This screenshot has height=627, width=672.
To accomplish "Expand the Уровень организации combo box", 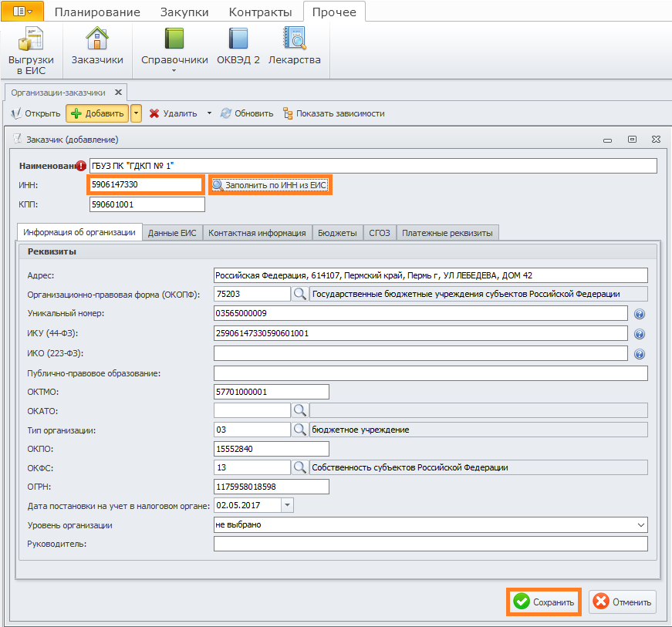I will pyautogui.click(x=640, y=524).
